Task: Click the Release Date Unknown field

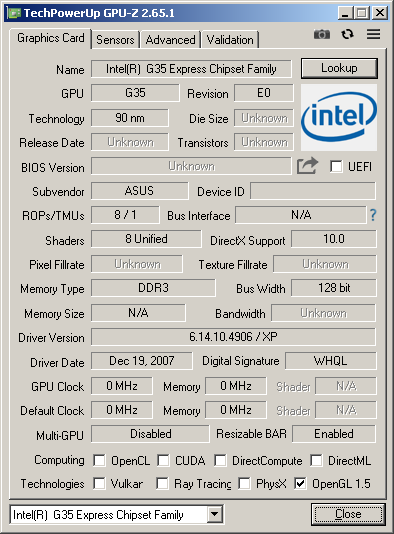Action: [x=130, y=142]
